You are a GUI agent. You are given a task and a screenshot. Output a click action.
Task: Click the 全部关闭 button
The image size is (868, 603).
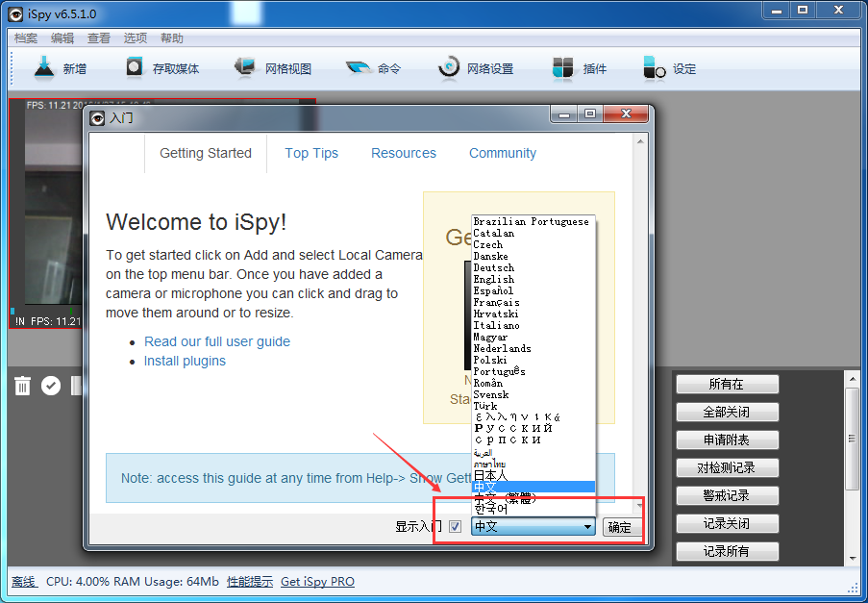click(x=727, y=412)
